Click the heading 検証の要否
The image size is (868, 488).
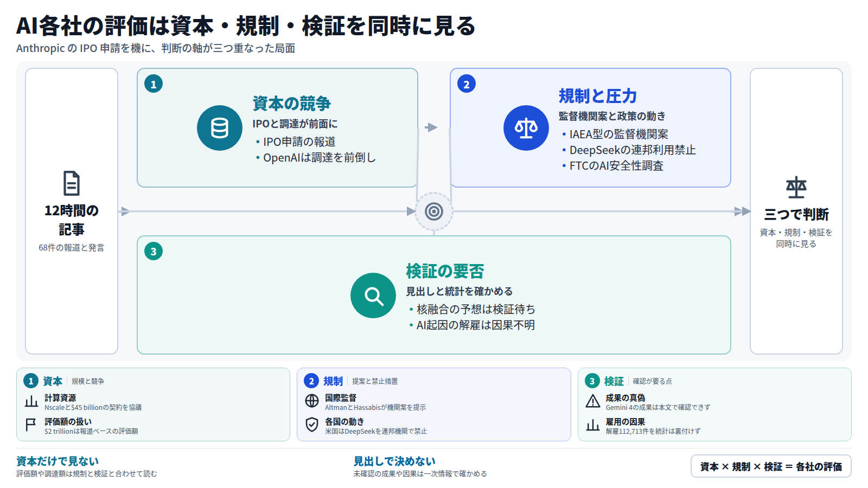[x=445, y=271]
